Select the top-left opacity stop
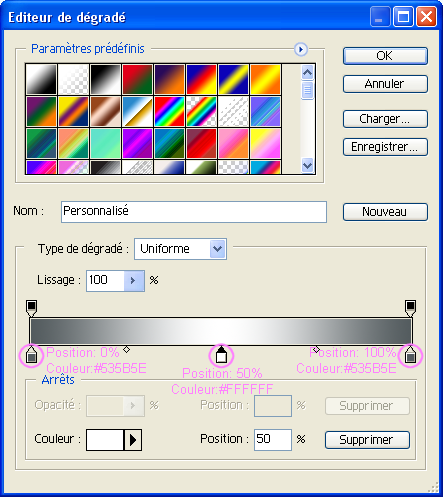This screenshot has height=497, width=443. coord(31,308)
